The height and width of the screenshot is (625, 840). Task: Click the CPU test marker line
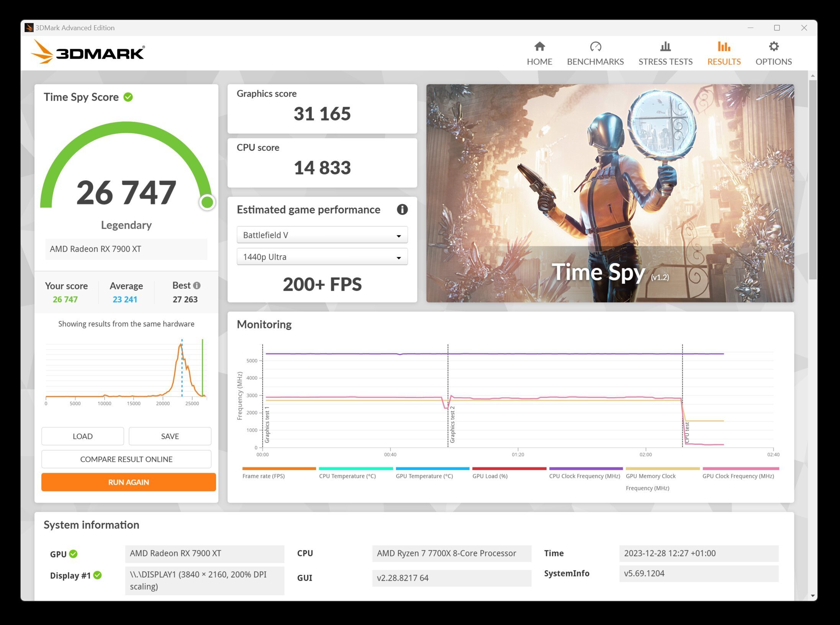tap(682, 395)
